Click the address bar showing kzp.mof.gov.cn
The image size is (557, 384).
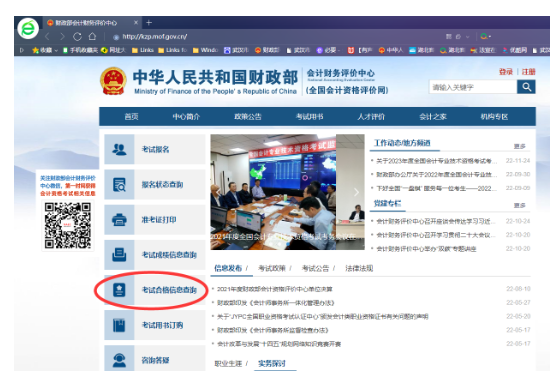click(155, 37)
